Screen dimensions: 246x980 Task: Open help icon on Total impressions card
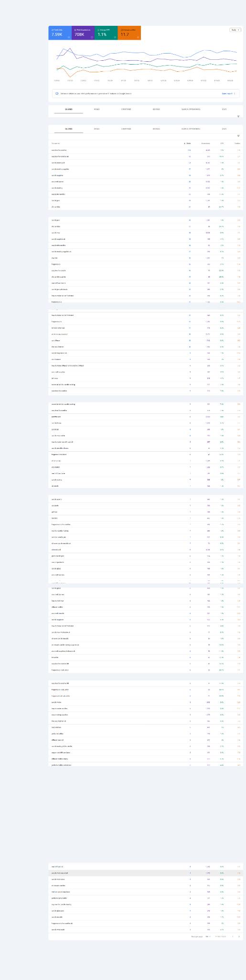pyautogui.click(x=92, y=37)
